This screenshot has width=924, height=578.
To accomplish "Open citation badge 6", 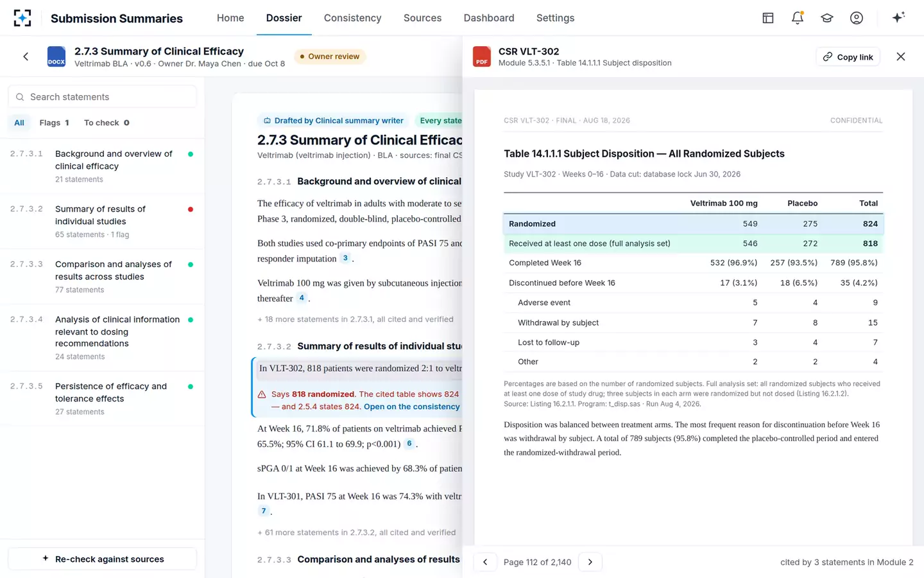I will click(x=409, y=443).
